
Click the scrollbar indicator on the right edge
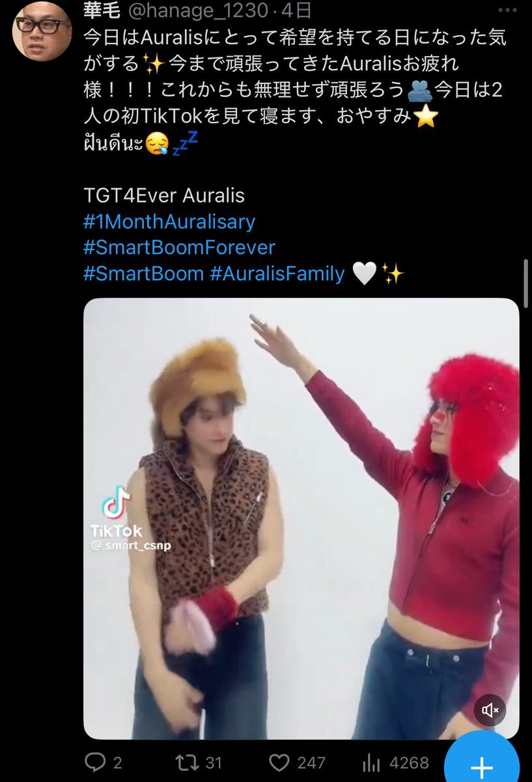(x=526, y=284)
